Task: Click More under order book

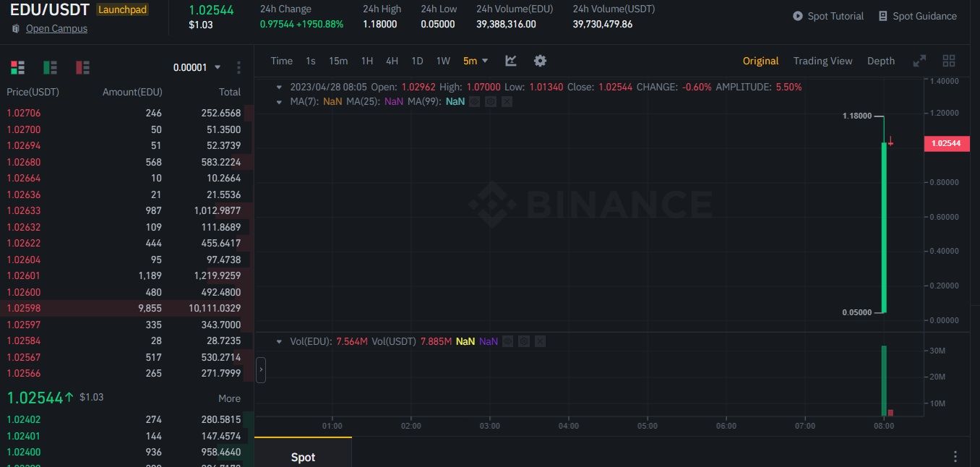Action: [229, 398]
